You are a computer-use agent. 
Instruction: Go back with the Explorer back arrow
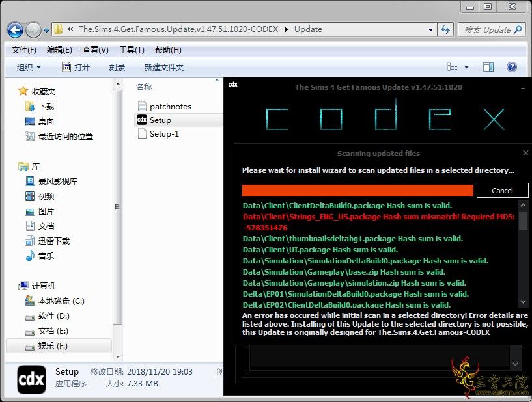point(15,30)
